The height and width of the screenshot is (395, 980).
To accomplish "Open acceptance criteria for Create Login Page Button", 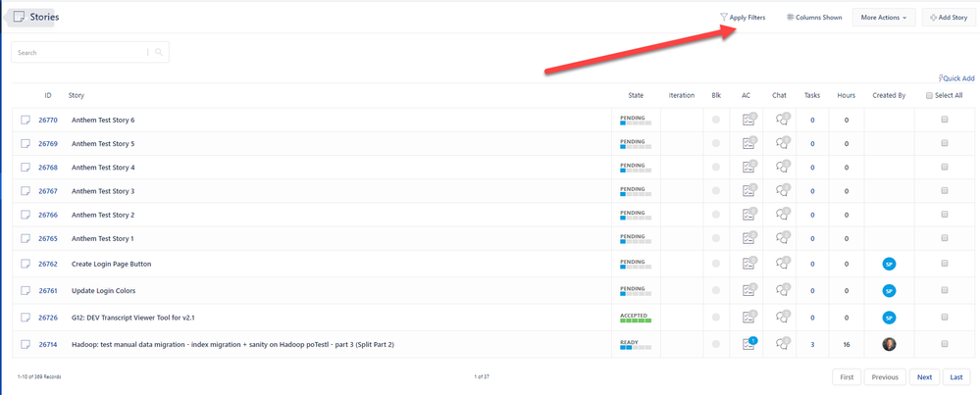I will point(748,264).
